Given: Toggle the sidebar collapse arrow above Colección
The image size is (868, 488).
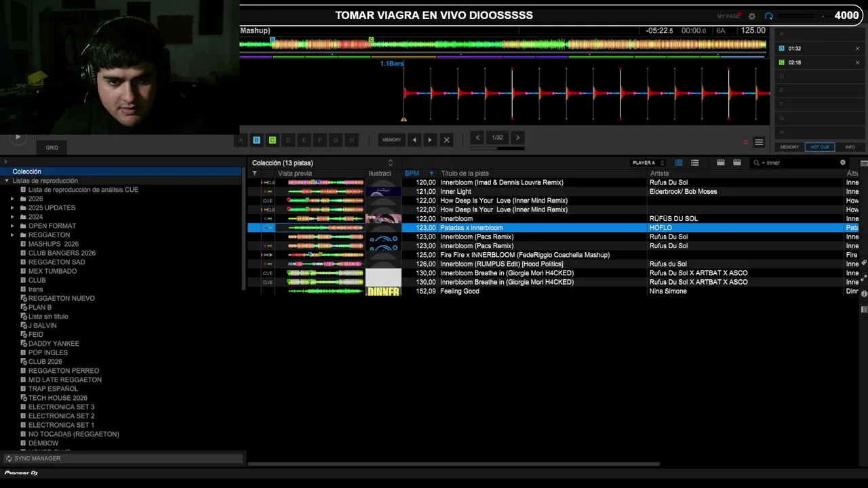Looking at the screenshot, I should tap(5, 161).
